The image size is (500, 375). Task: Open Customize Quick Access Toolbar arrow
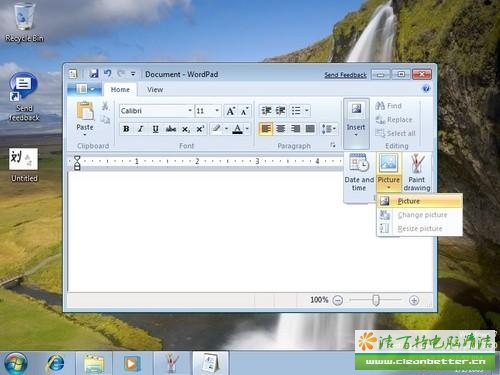[x=133, y=74]
